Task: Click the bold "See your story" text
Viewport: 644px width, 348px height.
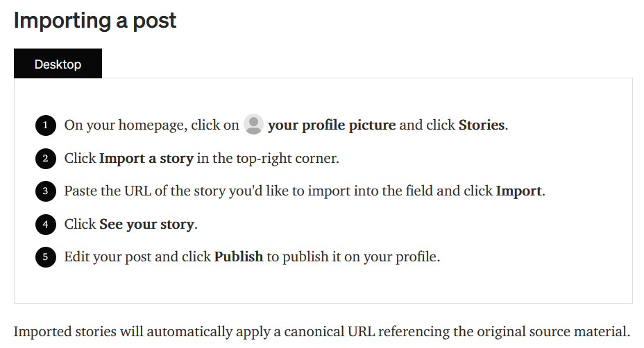Action: [x=147, y=225]
